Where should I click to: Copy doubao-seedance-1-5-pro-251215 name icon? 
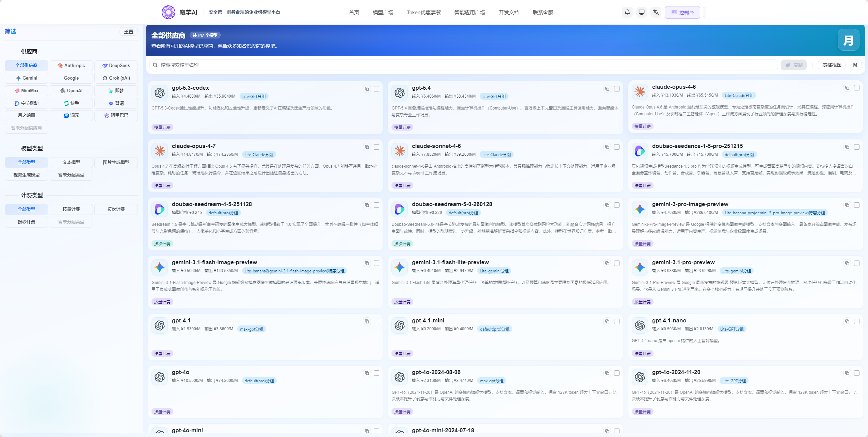point(847,147)
